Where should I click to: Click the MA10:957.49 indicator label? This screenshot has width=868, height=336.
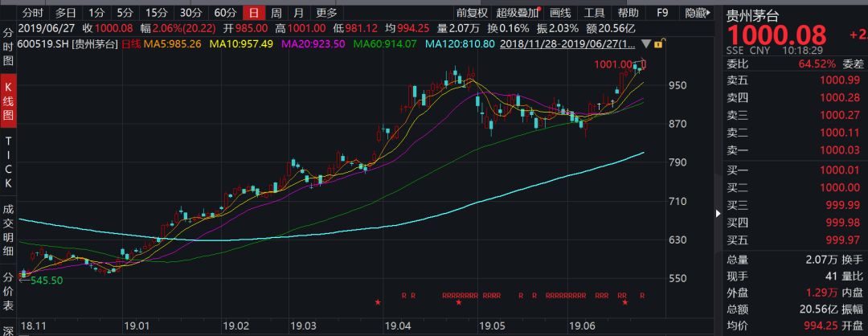(242, 43)
